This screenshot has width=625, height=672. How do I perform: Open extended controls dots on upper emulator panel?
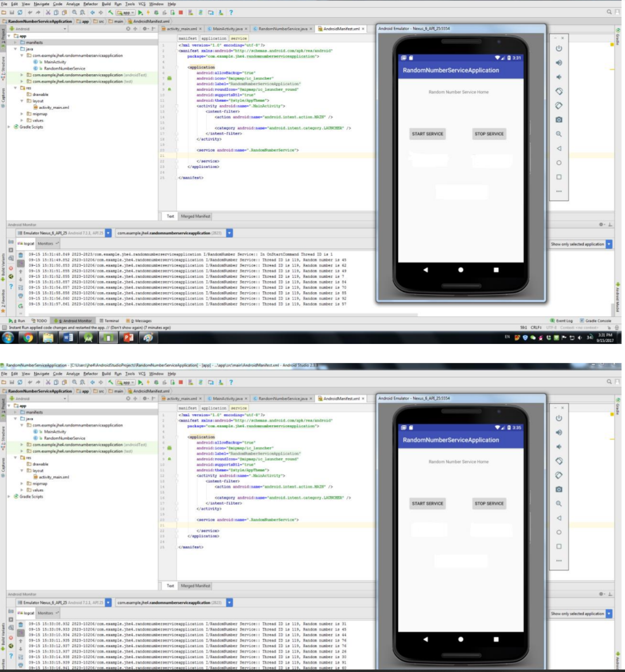(x=559, y=191)
